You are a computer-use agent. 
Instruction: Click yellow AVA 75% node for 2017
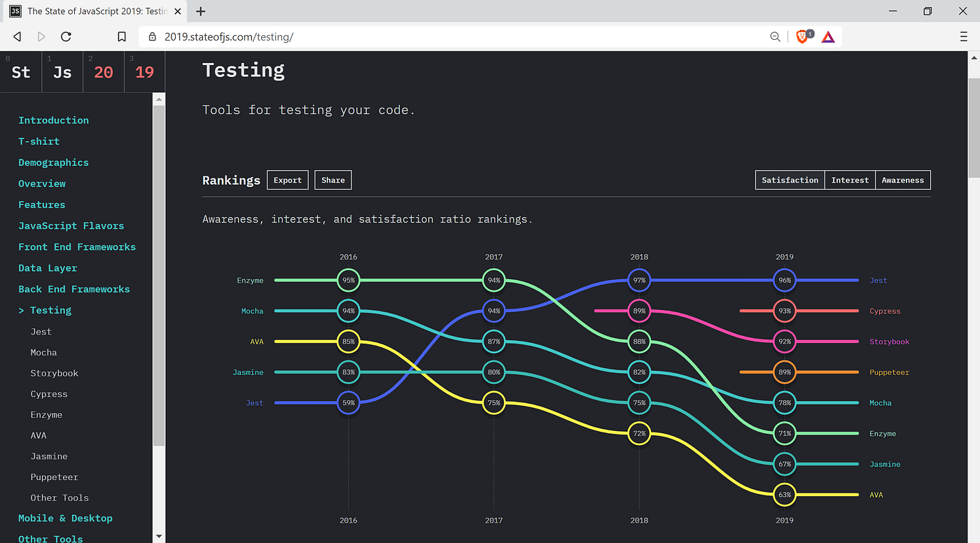pyautogui.click(x=493, y=403)
